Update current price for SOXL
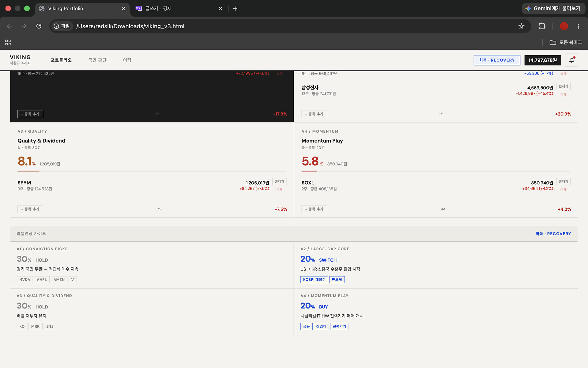The height and width of the screenshot is (368, 588). (x=563, y=182)
